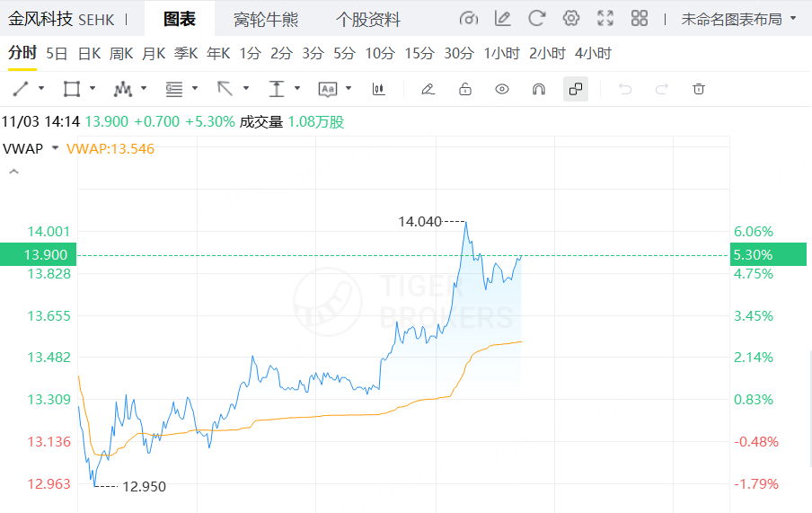The height and width of the screenshot is (513, 812).
Task: Expand arrow tool dropdown
Action: click(246, 89)
